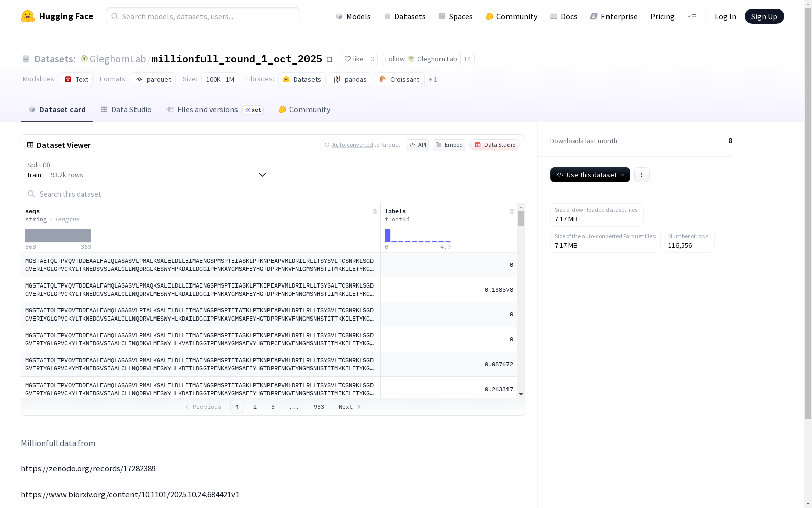
Task: Expand the Split train dropdown
Action: pos(147,170)
